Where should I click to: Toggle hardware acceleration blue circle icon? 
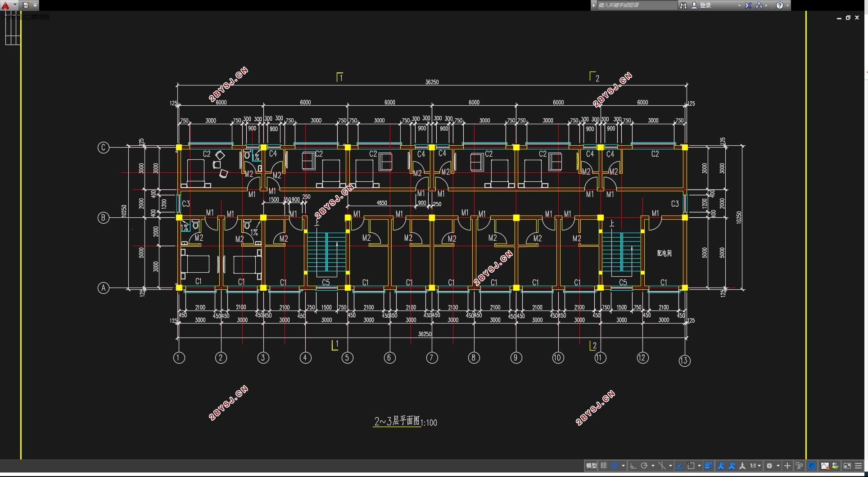click(812, 466)
